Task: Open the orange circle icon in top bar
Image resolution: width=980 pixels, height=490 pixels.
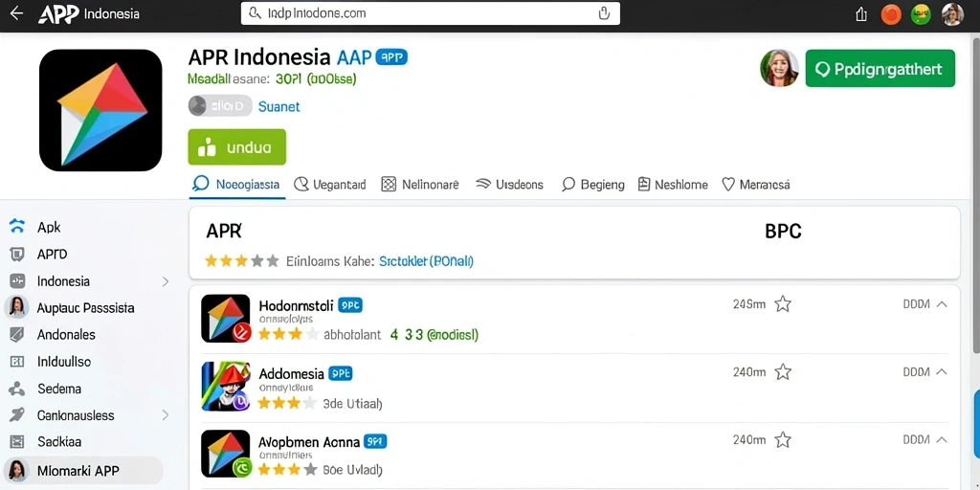Action: pos(891,14)
